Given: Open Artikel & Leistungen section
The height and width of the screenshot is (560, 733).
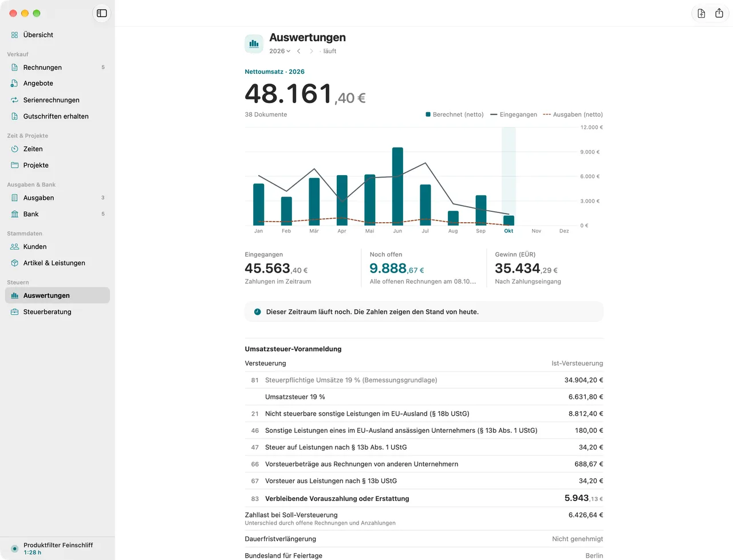Looking at the screenshot, I should tap(57, 263).
